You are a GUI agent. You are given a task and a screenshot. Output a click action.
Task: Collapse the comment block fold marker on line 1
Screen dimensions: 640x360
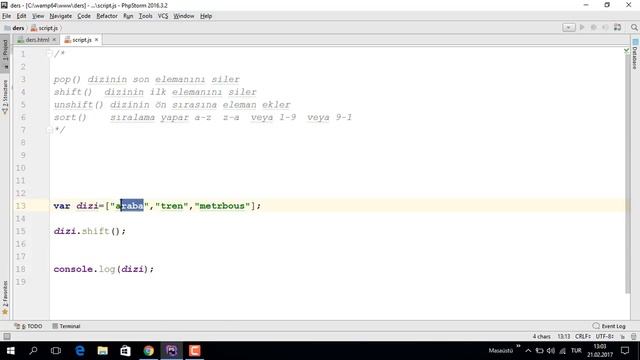point(49,53)
